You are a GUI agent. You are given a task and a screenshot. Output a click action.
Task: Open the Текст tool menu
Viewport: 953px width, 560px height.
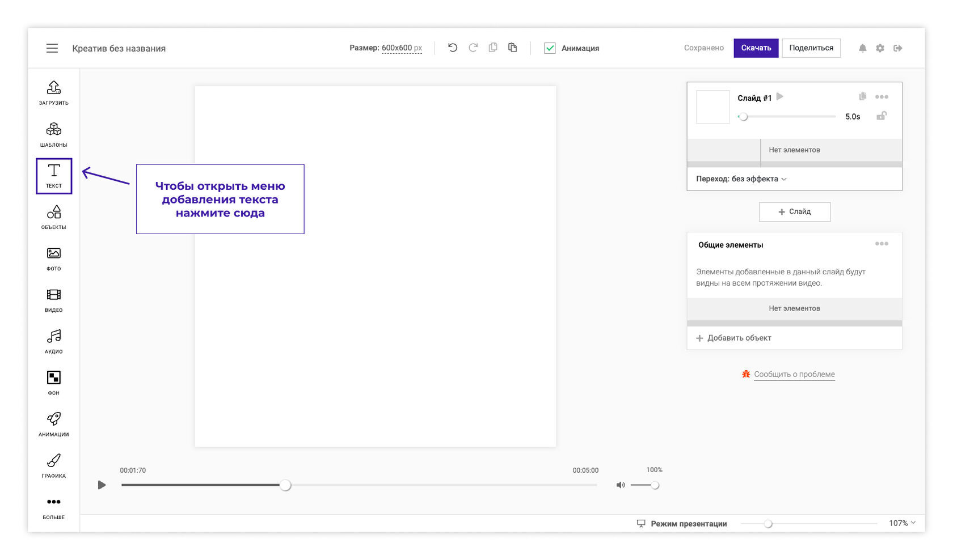[x=54, y=176]
